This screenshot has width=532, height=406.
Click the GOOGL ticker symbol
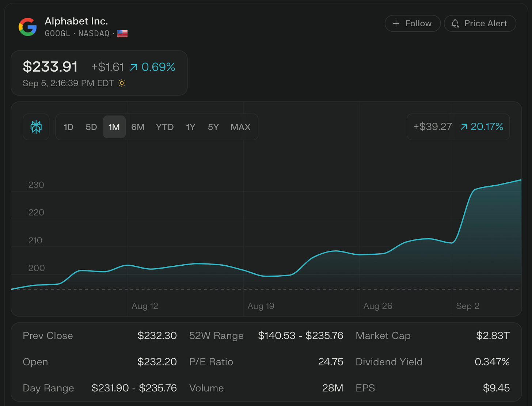pos(57,34)
